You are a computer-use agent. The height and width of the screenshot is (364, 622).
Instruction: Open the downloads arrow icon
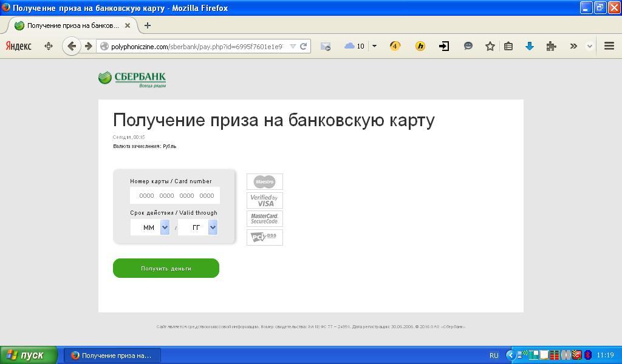(x=529, y=46)
